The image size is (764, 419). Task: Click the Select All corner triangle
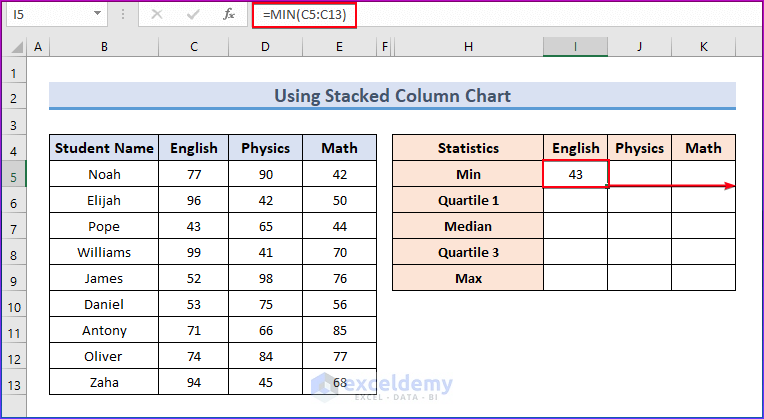click(14, 47)
